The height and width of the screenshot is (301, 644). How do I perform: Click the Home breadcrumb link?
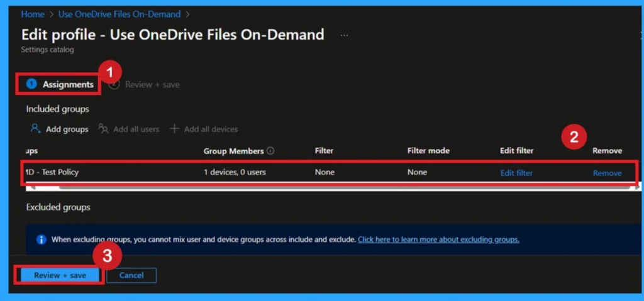(33, 14)
